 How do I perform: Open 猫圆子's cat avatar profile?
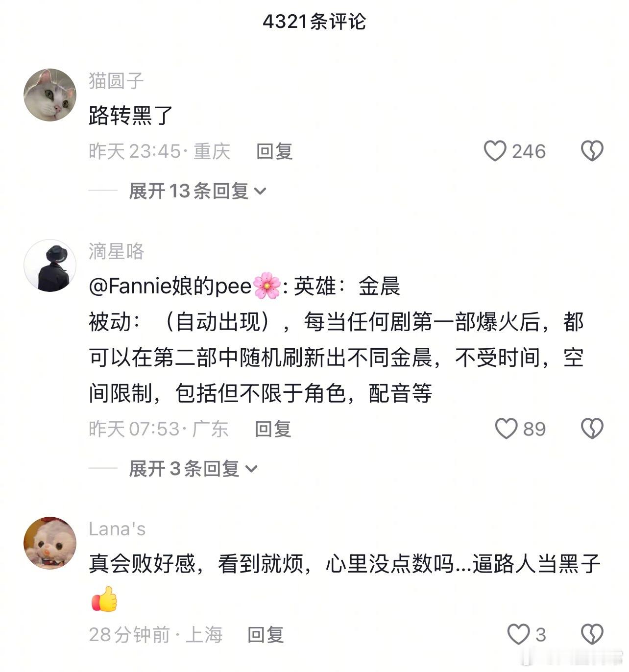(50, 95)
